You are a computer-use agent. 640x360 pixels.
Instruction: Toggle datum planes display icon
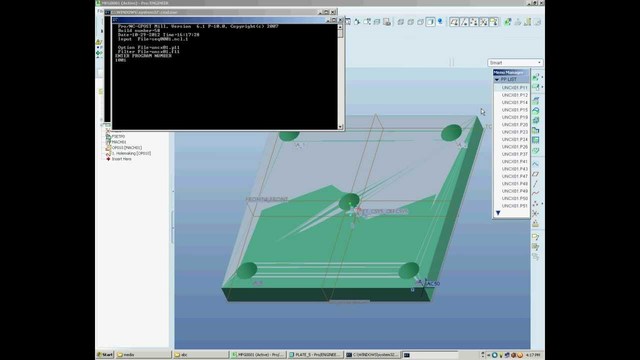454,22
